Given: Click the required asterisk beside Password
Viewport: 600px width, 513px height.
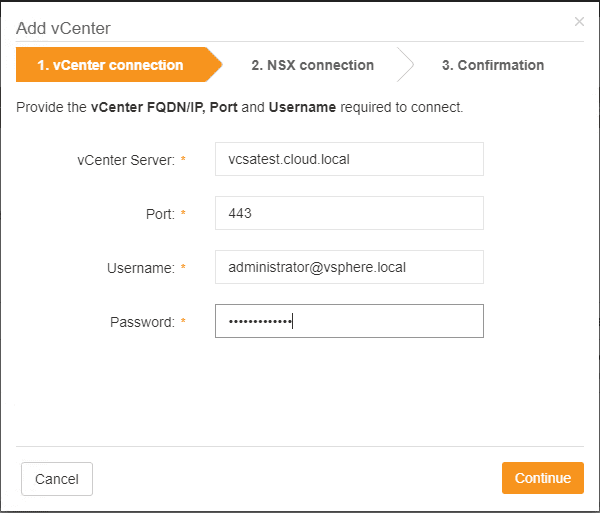Looking at the screenshot, I should click(184, 322).
